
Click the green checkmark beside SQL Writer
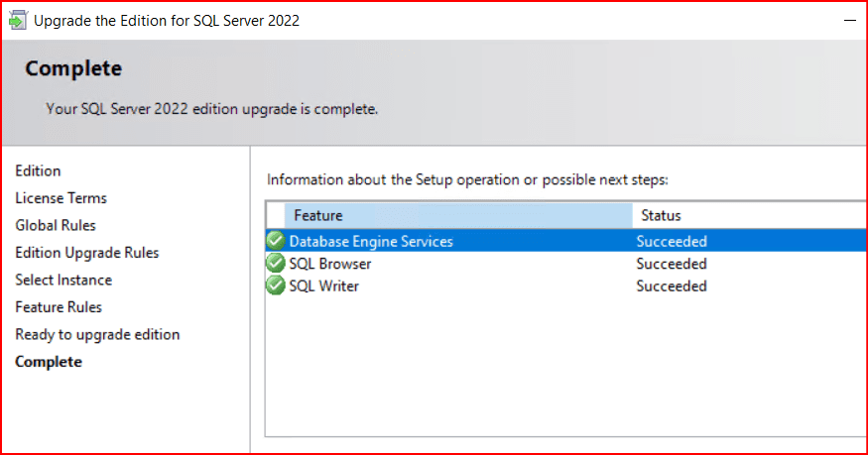click(276, 285)
